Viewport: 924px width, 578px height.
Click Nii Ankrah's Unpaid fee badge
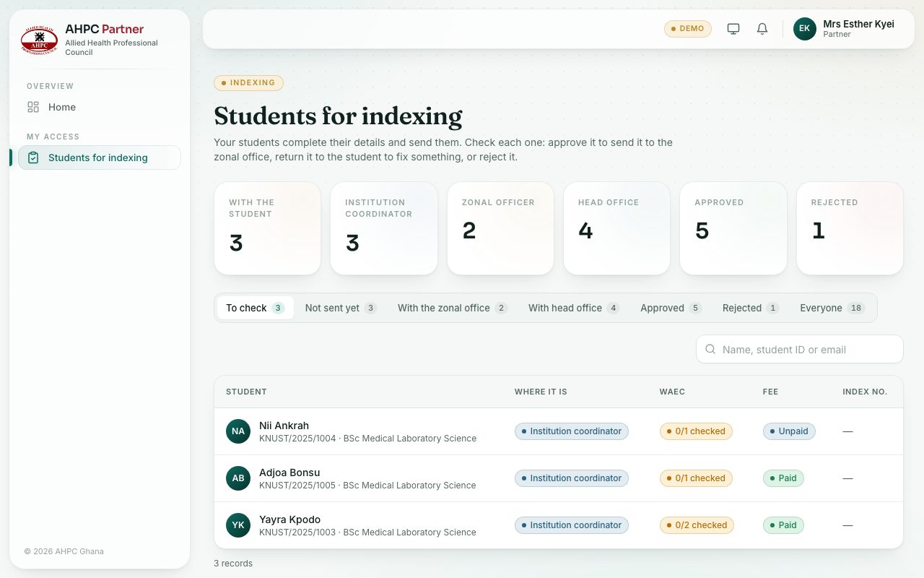[789, 431]
